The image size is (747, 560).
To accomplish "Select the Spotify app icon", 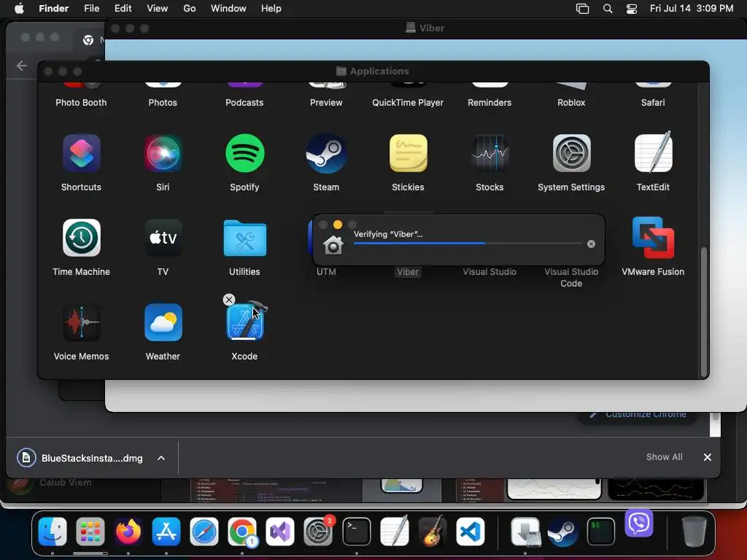I will 244,153.
